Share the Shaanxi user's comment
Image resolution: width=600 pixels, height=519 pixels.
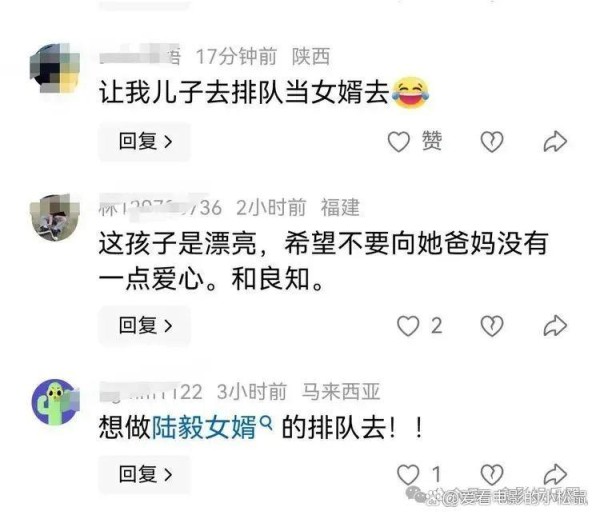555,142
